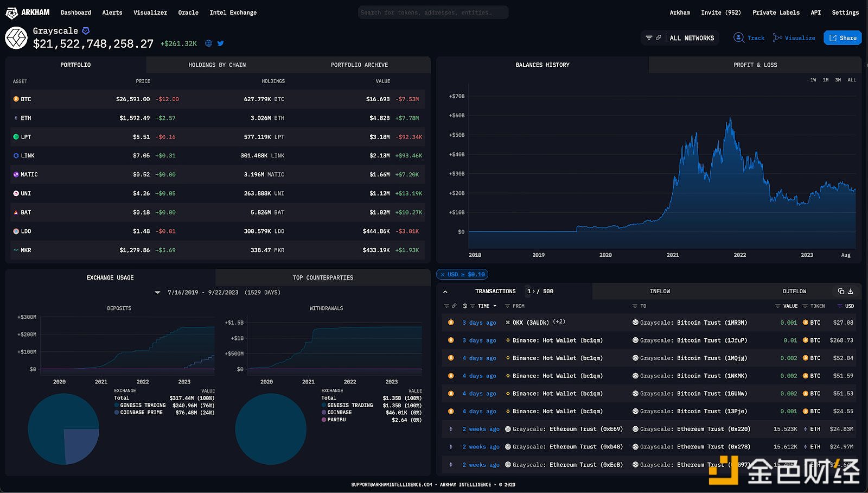The height and width of the screenshot is (493, 868).
Task: Click the Arkham logo in header
Action: coord(28,12)
